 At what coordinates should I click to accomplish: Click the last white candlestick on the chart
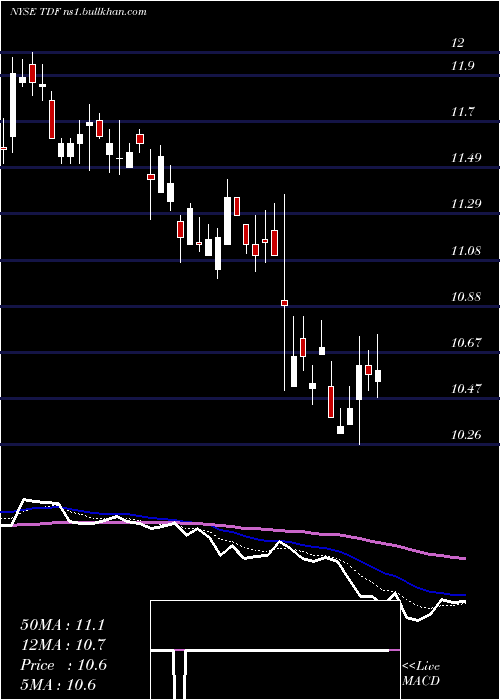click(378, 376)
